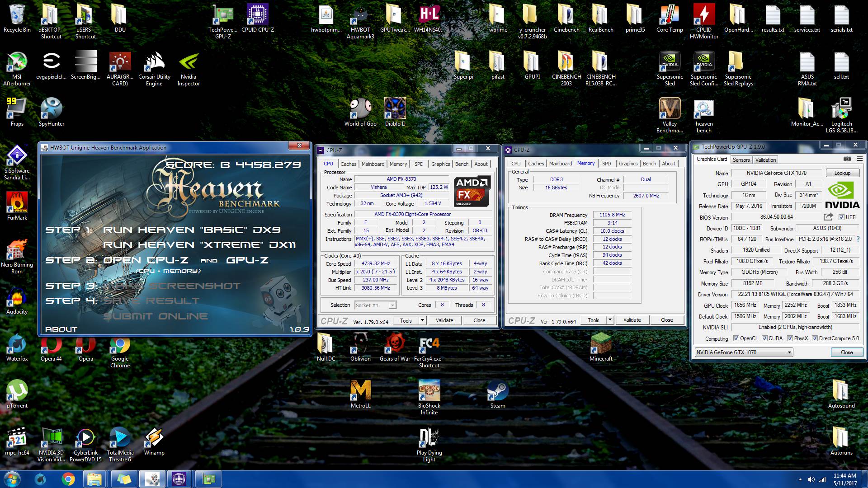Toggle the UEFI checkbox in GPU-Z
This screenshot has height=488, width=868.
click(x=841, y=217)
